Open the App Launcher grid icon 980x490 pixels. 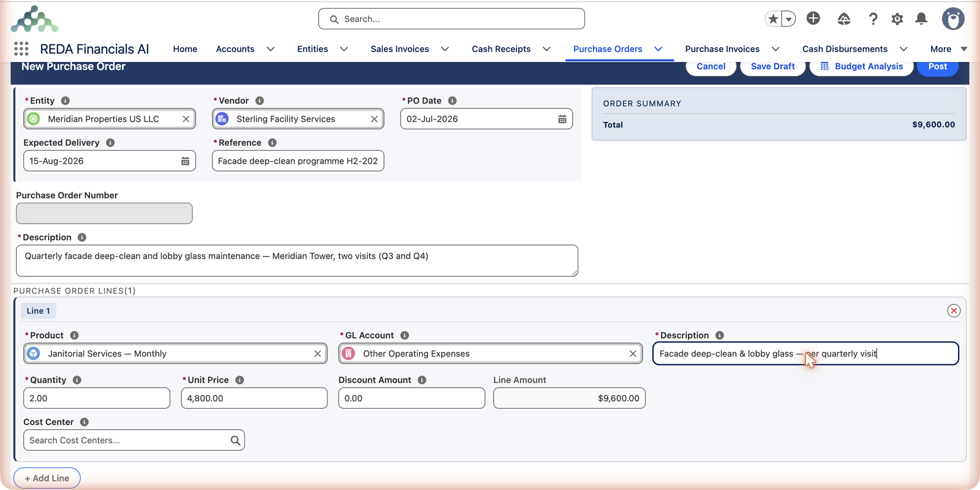[21, 49]
